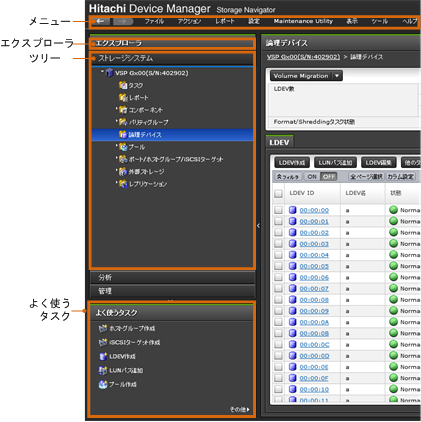Image resolution: width=421 pixels, height=422 pixels.
Task: Tick the select-all checkbox in LDEV header
Action: [278, 193]
